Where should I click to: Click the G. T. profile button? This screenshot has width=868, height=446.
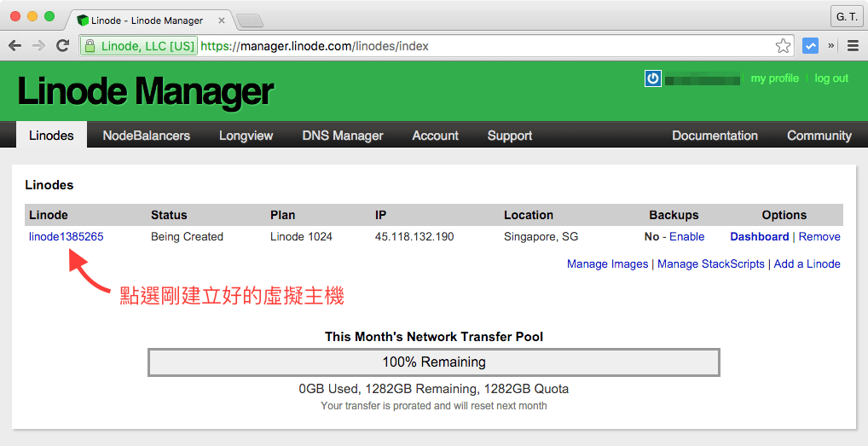click(847, 16)
